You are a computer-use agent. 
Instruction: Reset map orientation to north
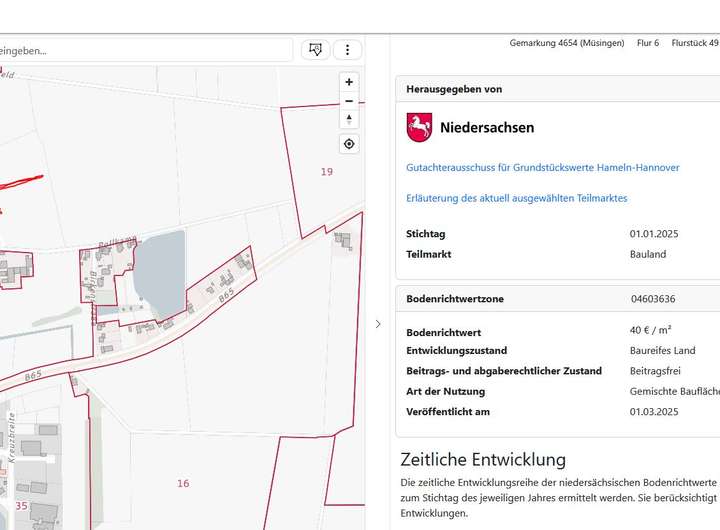coord(349,120)
